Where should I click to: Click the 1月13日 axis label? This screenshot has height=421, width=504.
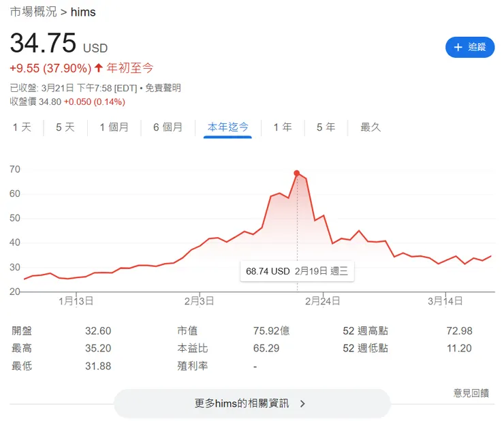[76, 301]
